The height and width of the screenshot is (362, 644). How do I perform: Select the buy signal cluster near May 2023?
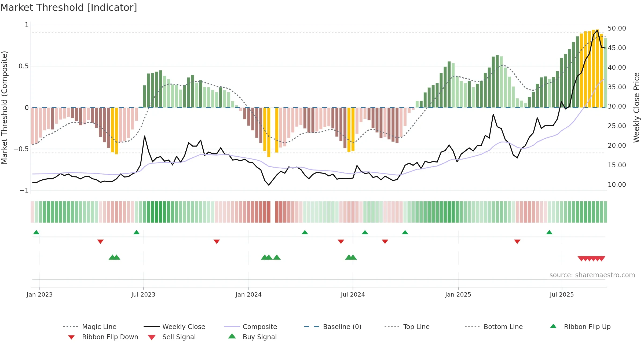[x=114, y=257]
